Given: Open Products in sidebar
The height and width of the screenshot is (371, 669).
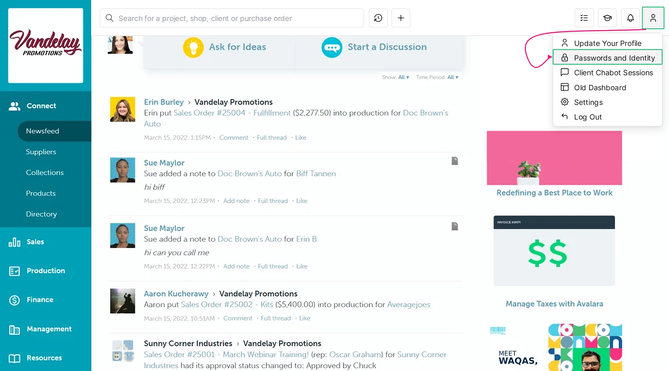Looking at the screenshot, I should [41, 193].
